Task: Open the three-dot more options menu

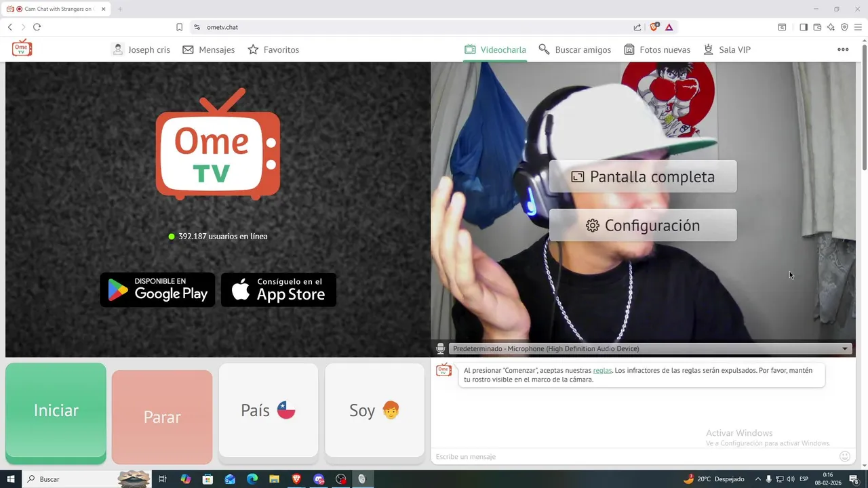Action: pos(843,49)
